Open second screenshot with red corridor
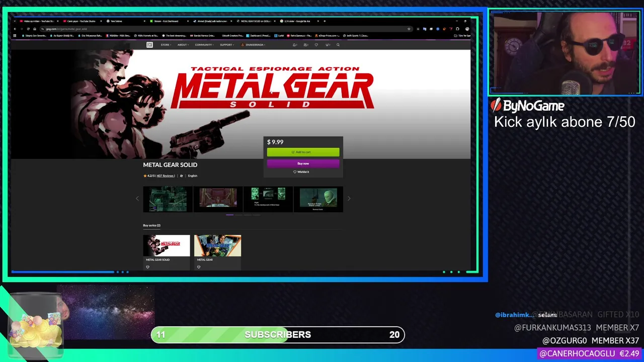The width and height of the screenshot is (644, 362). [x=218, y=199]
